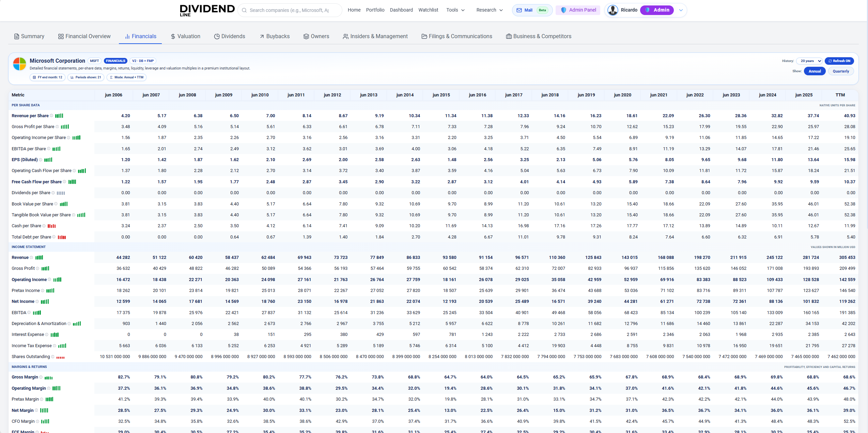Toggle the Refresh ON switch
868x433 pixels.
[x=839, y=61]
